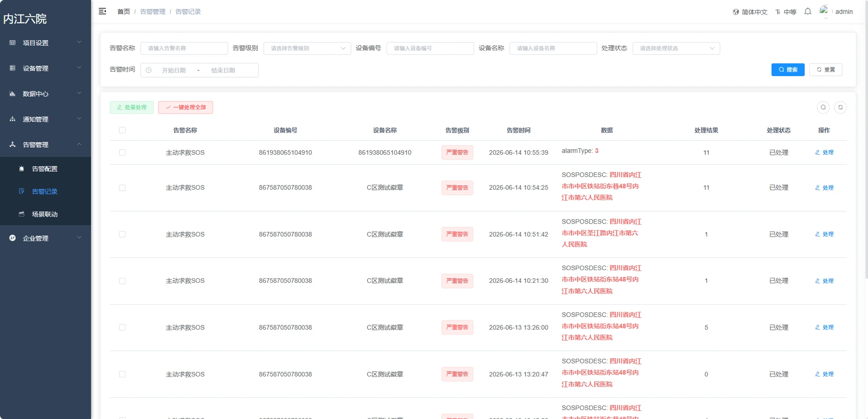Screen dimensions: 868x419
Task: Check the row dated 2026-06-14 10:54:25
Action: 122,188
